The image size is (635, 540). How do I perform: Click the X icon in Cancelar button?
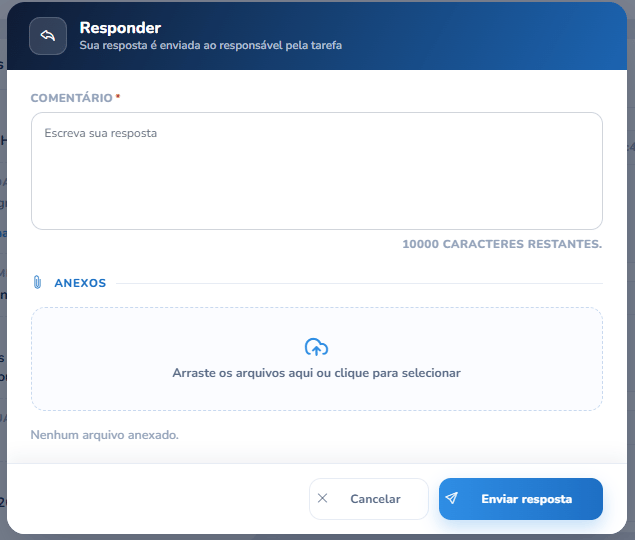[322, 498]
